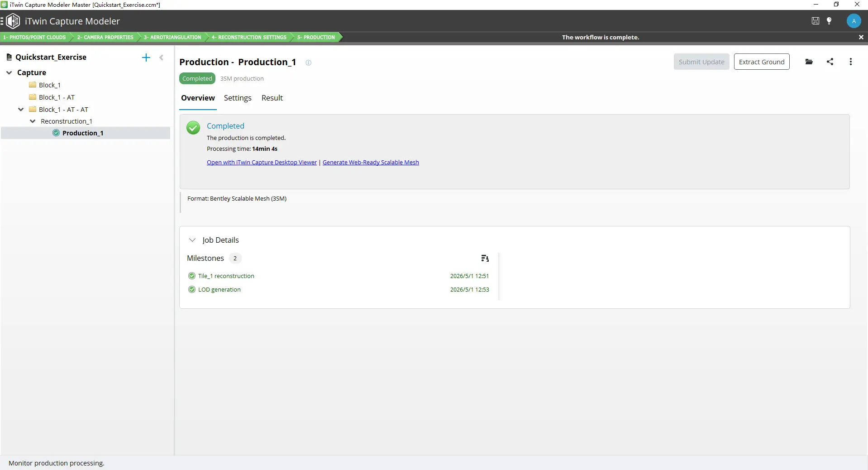Screen dimensions: 868x470
Task: Go to workflow step 4 Reconstruction Settings
Action: [248, 37]
